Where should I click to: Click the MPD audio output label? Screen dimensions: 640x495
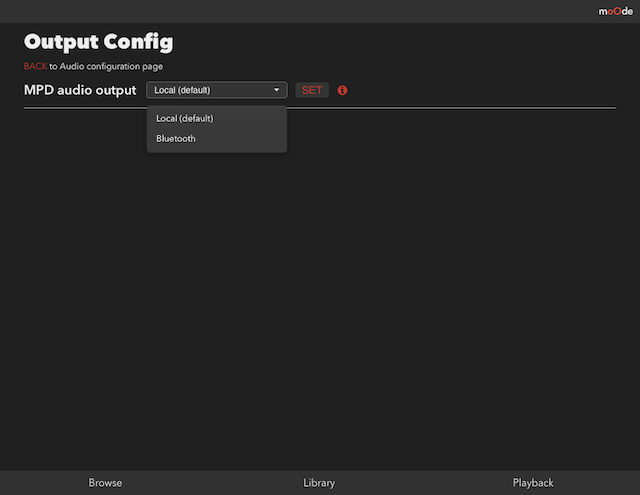click(80, 90)
